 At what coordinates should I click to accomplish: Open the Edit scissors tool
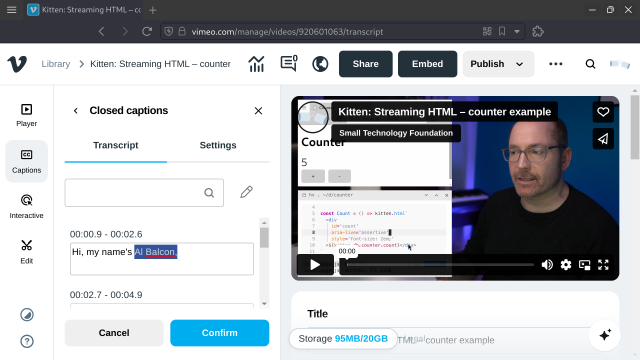tap(27, 252)
